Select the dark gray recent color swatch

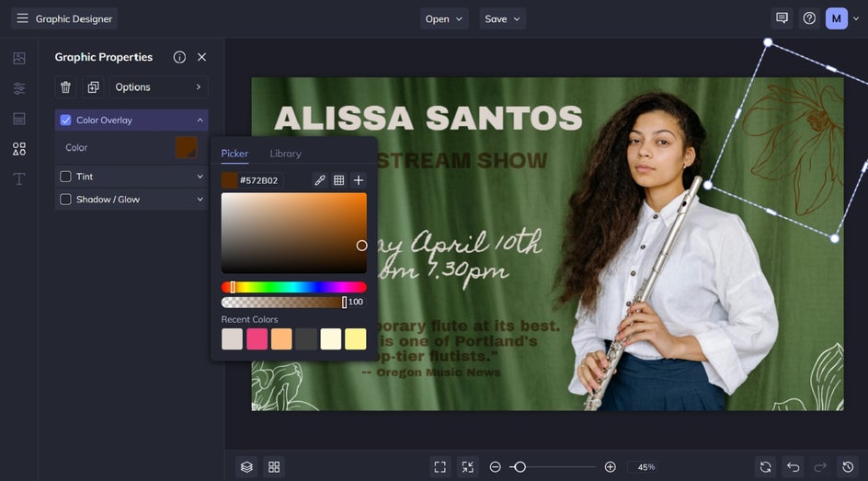click(x=306, y=338)
